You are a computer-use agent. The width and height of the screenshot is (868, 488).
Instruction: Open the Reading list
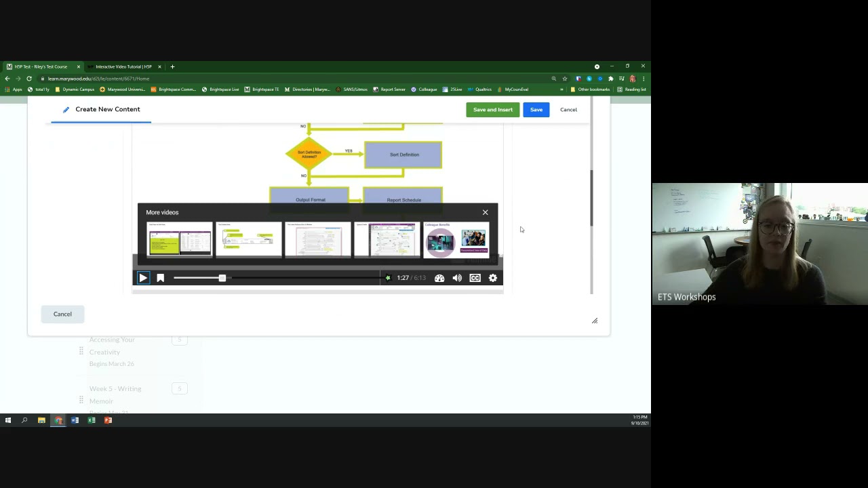tap(631, 89)
